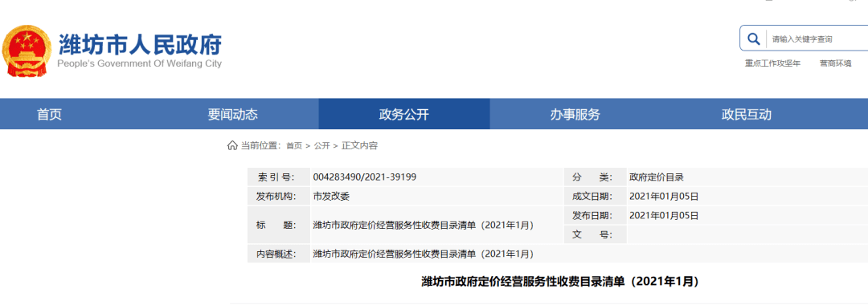
Task: Click the 政府定价目录 category value
Action: point(657,177)
